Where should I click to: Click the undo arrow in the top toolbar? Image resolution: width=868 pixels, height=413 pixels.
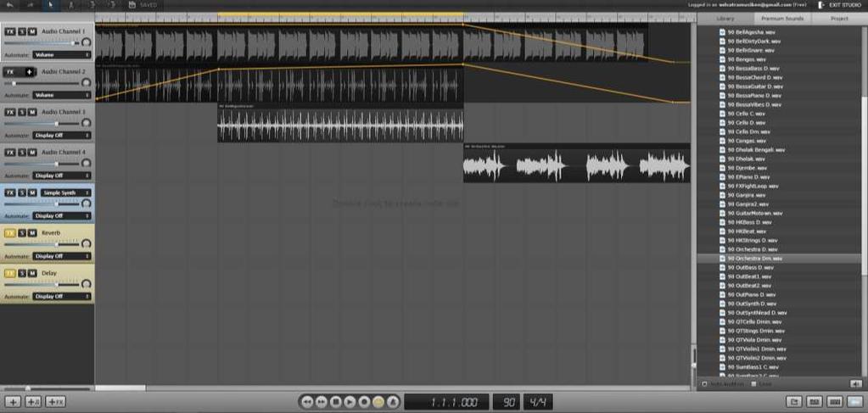9,5
